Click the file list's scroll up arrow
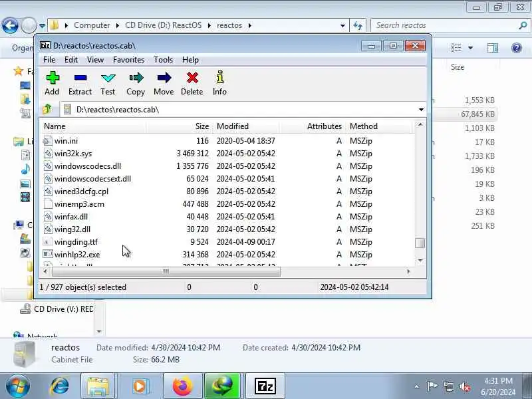This screenshot has height=399, width=532. [420, 125]
